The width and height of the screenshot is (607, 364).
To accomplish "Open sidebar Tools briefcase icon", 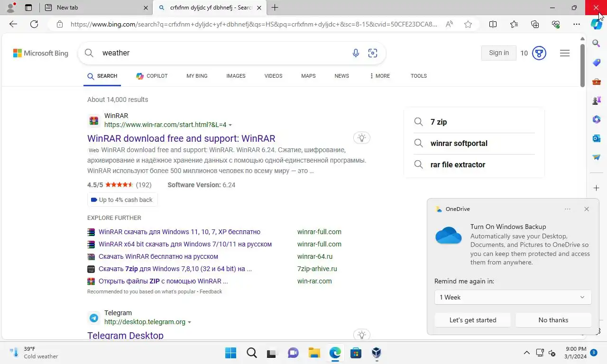I will [x=597, y=82].
